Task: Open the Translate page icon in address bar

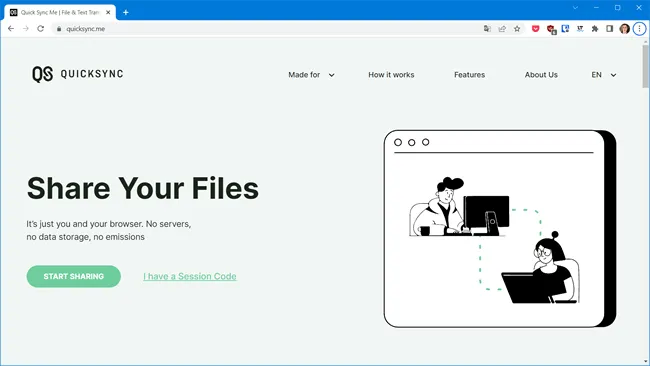Action: pyautogui.click(x=487, y=29)
